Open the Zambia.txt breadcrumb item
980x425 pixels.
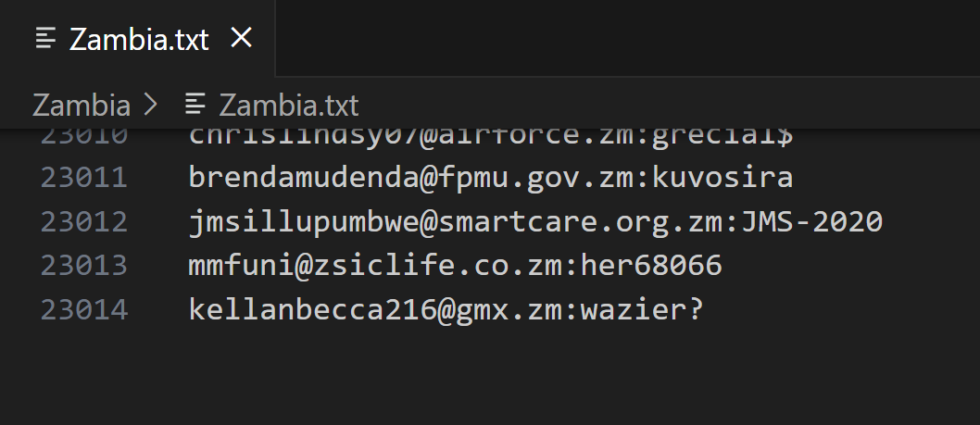(x=288, y=105)
